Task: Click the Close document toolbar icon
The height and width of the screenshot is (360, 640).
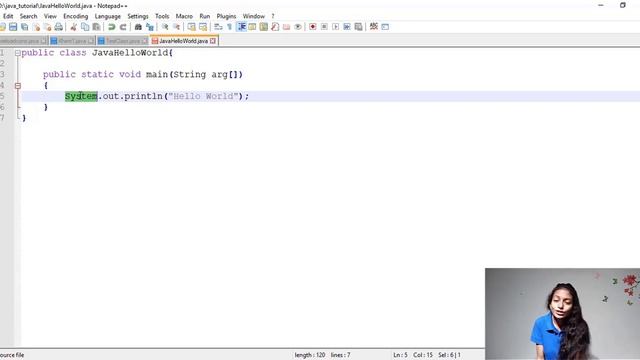Action: click(x=36, y=27)
